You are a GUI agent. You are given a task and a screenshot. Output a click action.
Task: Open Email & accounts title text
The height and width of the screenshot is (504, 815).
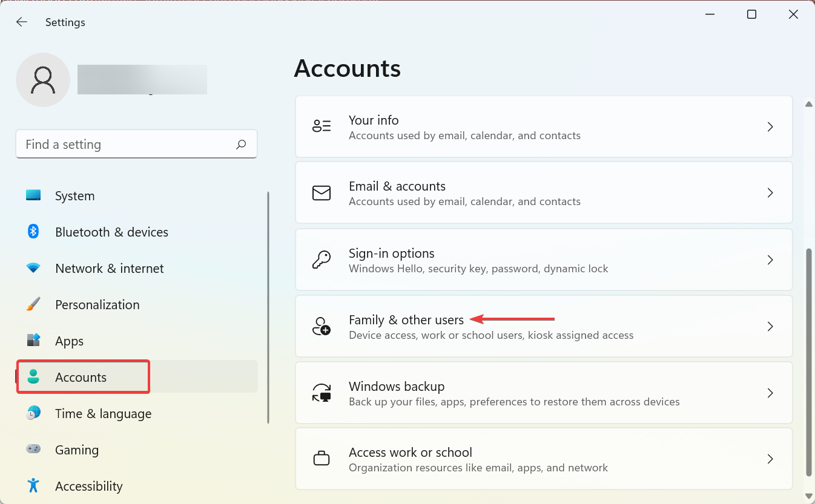click(x=397, y=186)
